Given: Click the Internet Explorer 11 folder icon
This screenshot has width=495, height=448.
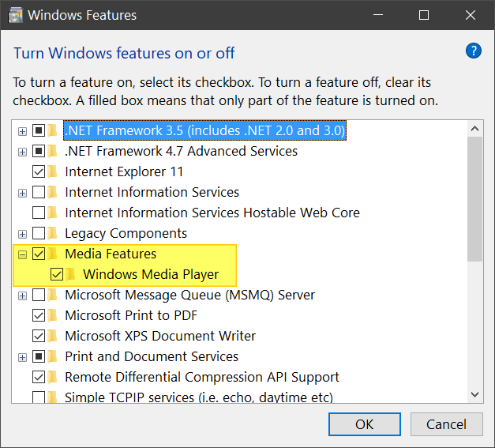Looking at the screenshot, I should 53,172.
